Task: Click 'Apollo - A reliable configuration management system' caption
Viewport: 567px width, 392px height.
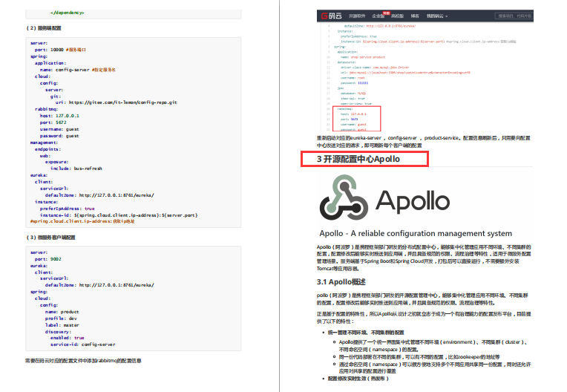Action: [416, 233]
